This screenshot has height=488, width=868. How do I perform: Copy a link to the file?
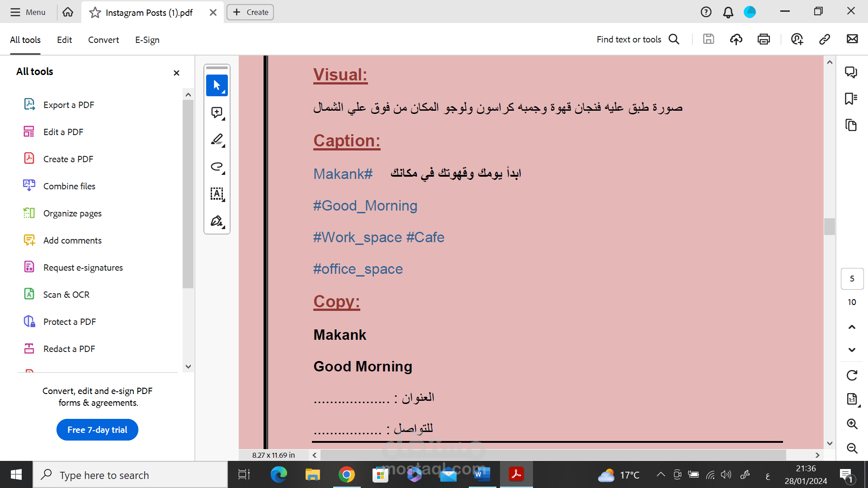click(825, 39)
